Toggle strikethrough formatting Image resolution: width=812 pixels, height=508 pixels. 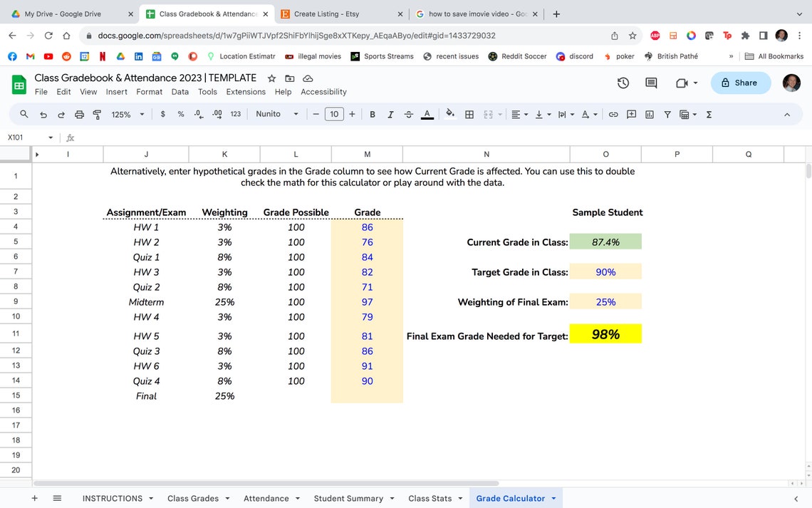click(408, 114)
